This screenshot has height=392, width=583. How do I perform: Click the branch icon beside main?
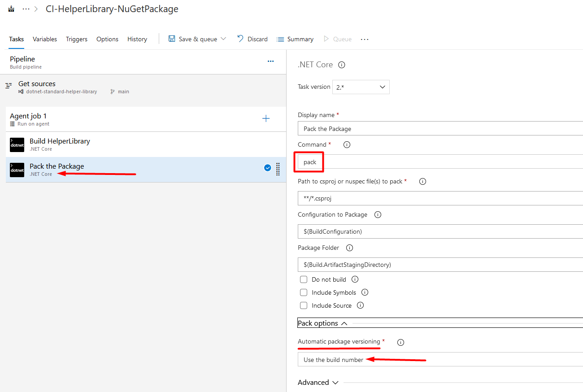pyautogui.click(x=113, y=91)
